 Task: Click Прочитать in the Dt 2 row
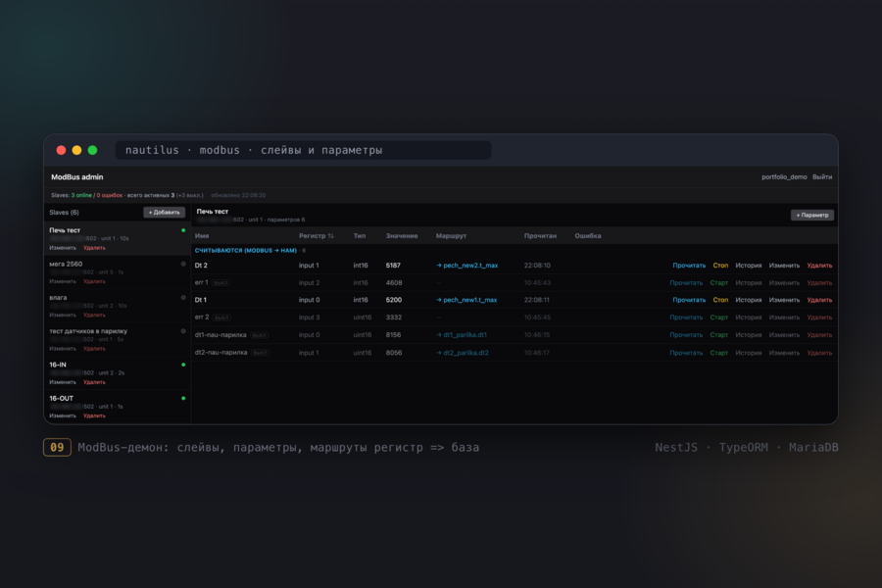(689, 266)
